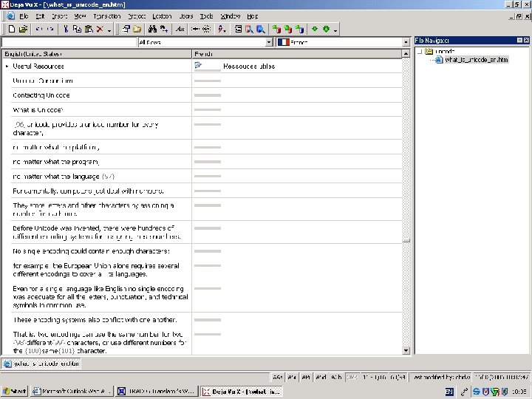Click the scrollbar up arrow of the grid
Image resolution: width=532 pixels, height=399 pixels.
click(406, 54)
